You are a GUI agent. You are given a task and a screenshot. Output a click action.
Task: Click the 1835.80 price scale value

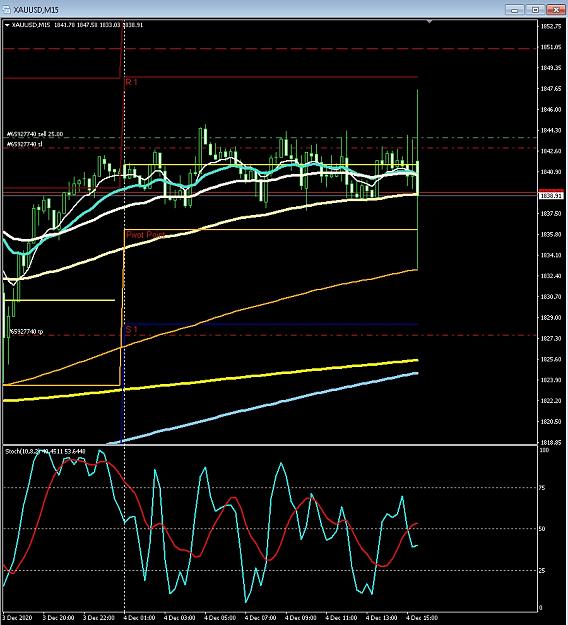pyautogui.click(x=551, y=234)
